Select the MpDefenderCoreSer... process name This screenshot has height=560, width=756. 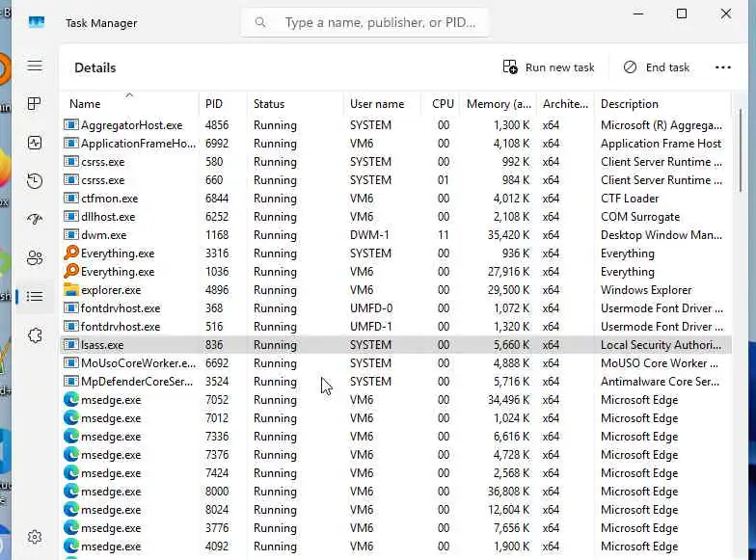[137, 382]
